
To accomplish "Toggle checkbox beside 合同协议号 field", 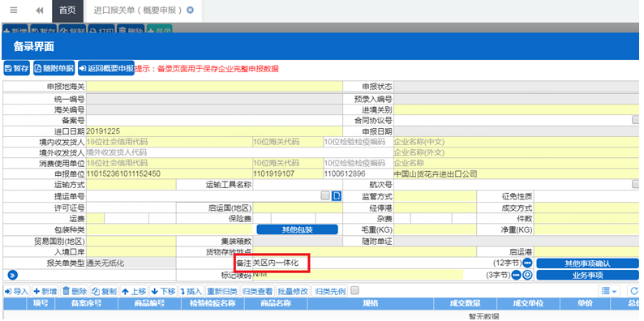I will 636,120.
